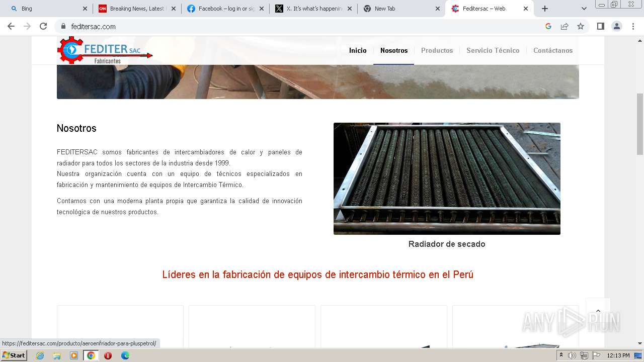644x362 pixels.
Task: Click the taskbar clock 12:13 PM
Action: click(x=618, y=355)
